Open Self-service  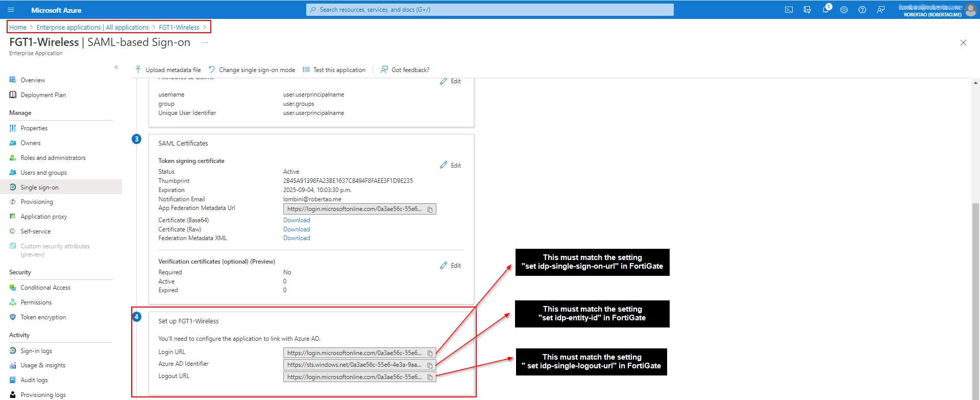click(x=35, y=231)
